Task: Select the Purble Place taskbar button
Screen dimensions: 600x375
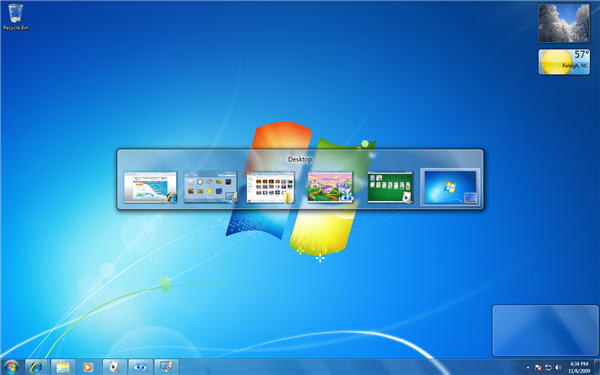Action: [x=140, y=367]
